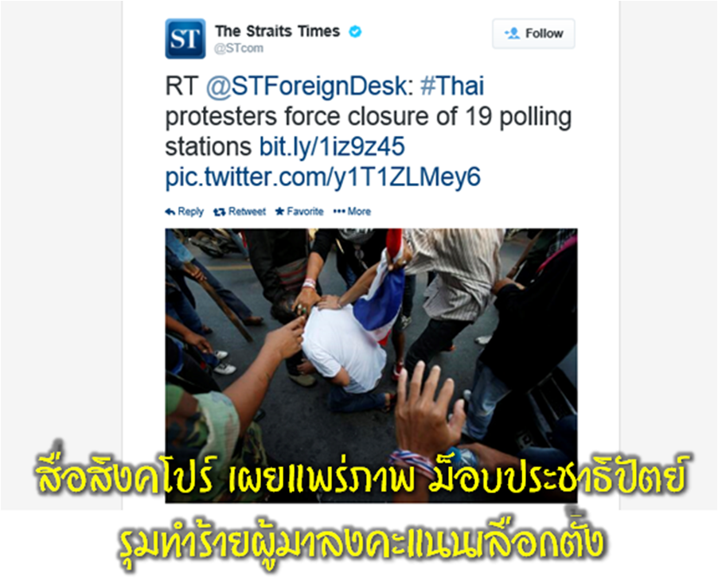This screenshot has width=718, height=588.
Task: Click the Favorite text label
Action: pyautogui.click(x=305, y=212)
